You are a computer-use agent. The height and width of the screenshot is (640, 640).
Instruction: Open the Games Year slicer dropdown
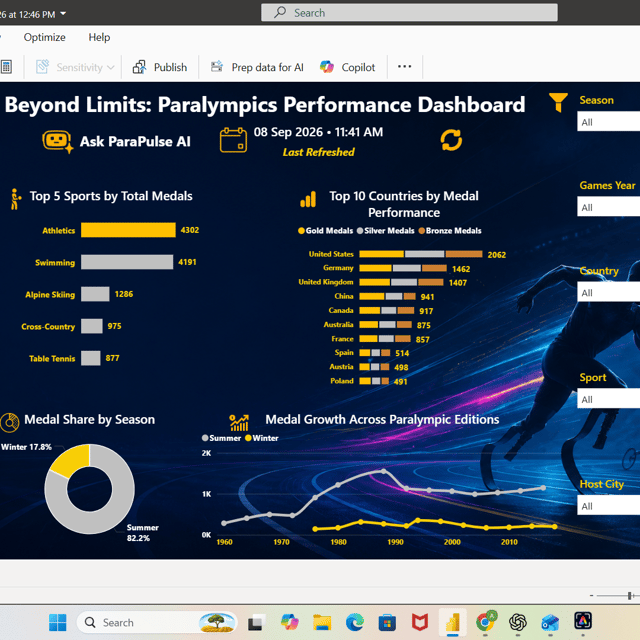[609, 207]
